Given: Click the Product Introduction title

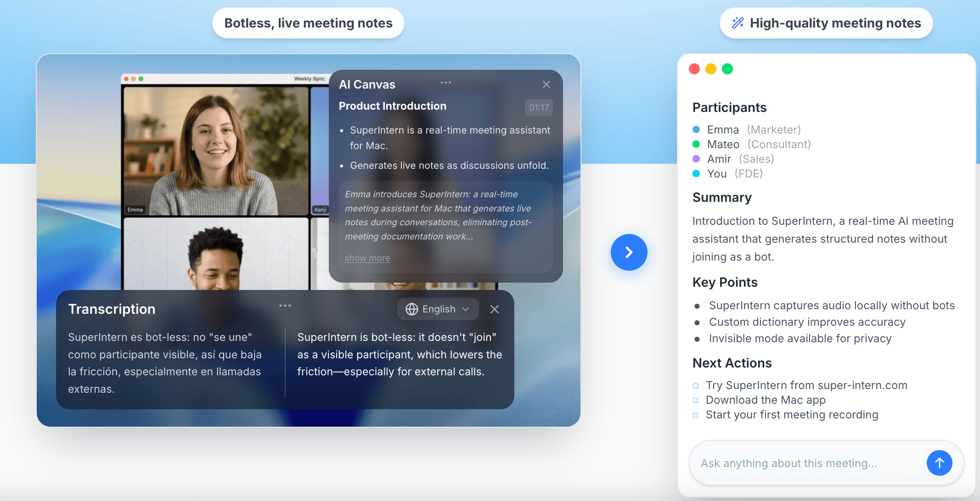Looking at the screenshot, I should (x=393, y=106).
